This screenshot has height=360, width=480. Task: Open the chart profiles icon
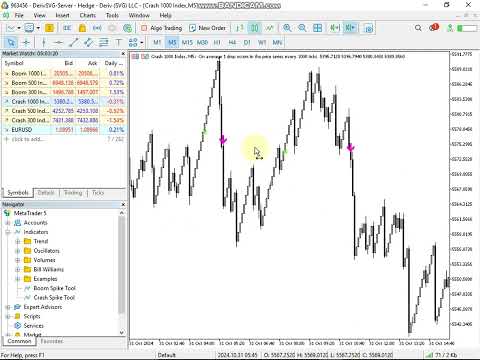pyautogui.click(x=30, y=28)
